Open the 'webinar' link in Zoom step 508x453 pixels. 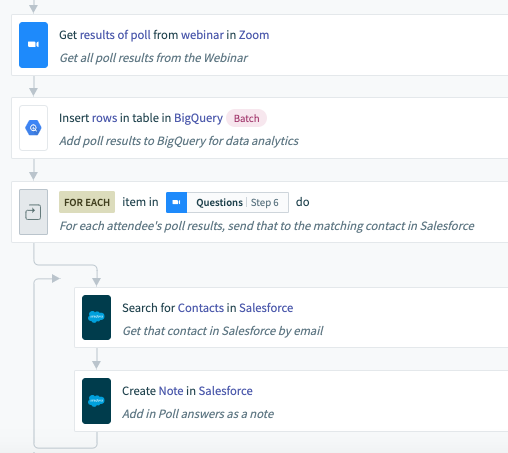point(202,35)
